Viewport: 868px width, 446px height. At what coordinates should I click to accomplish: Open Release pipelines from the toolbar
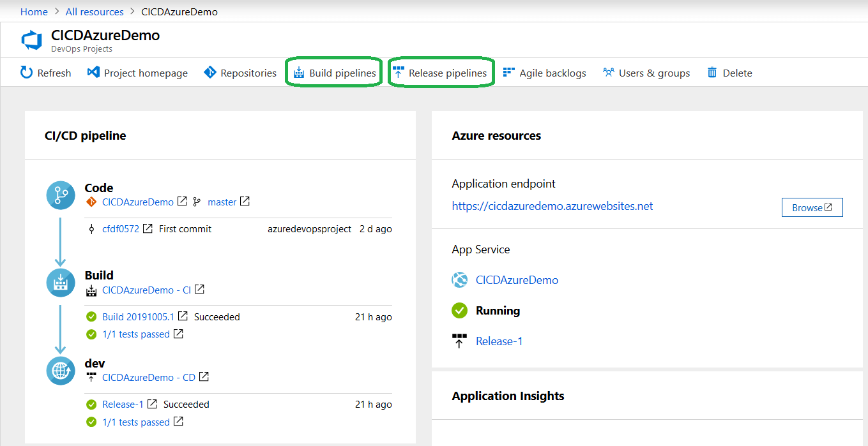440,73
